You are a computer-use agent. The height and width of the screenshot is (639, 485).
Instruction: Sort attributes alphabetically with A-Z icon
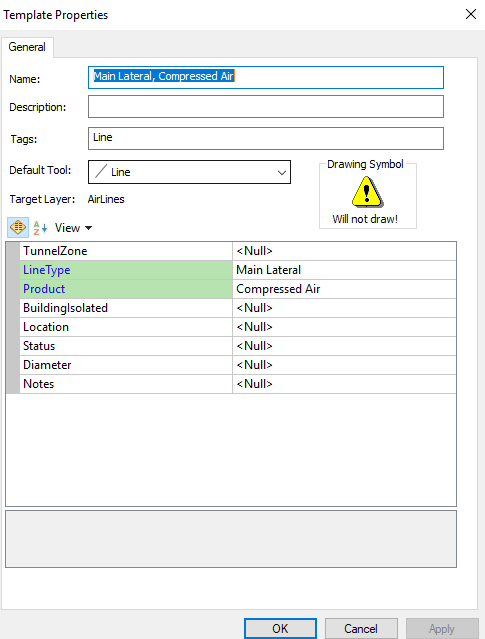coord(40,228)
